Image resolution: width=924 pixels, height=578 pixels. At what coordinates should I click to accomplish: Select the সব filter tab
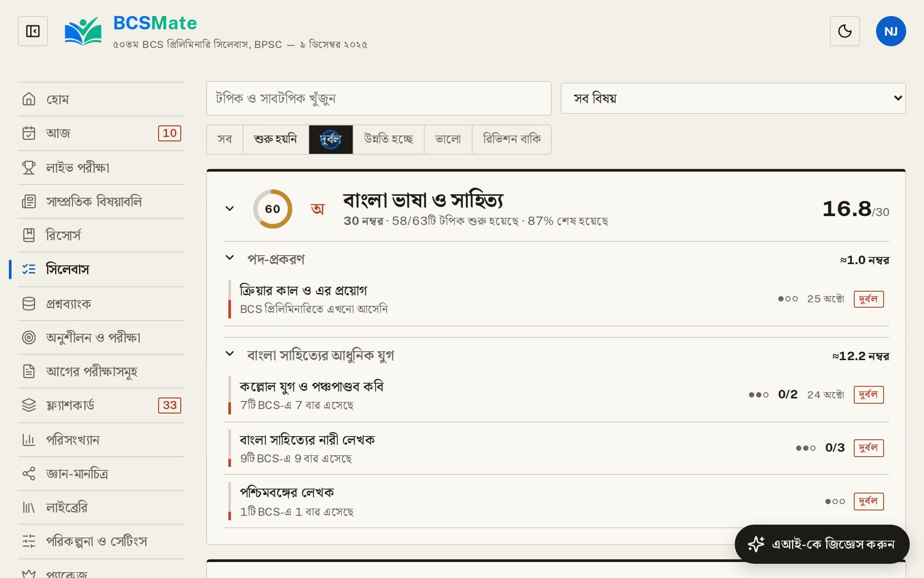point(225,140)
